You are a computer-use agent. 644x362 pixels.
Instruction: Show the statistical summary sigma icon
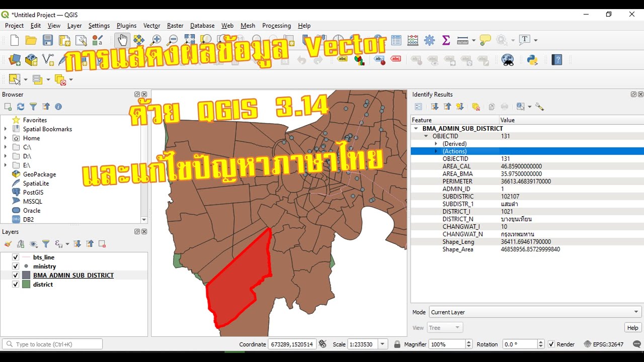[x=446, y=40]
